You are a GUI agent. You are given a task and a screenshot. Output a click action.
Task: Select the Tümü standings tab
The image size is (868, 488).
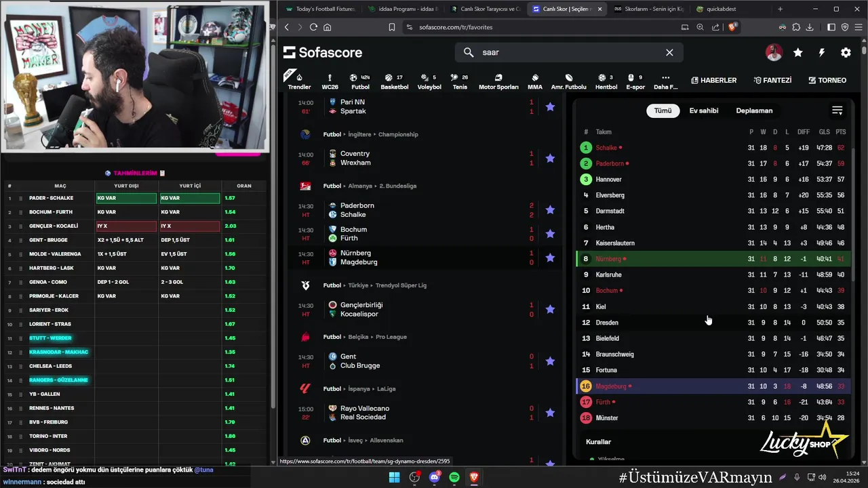663,110
